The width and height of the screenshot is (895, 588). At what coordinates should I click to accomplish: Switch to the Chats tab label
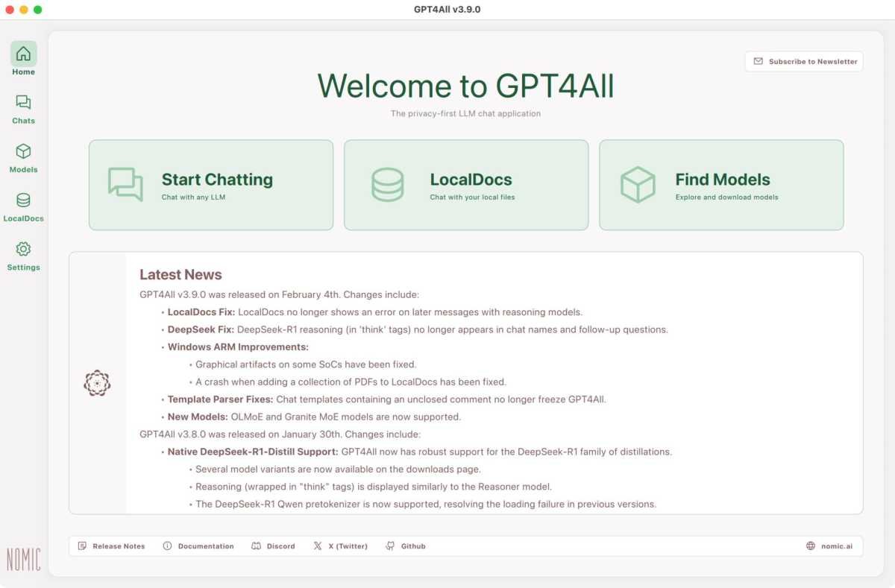pos(23,121)
